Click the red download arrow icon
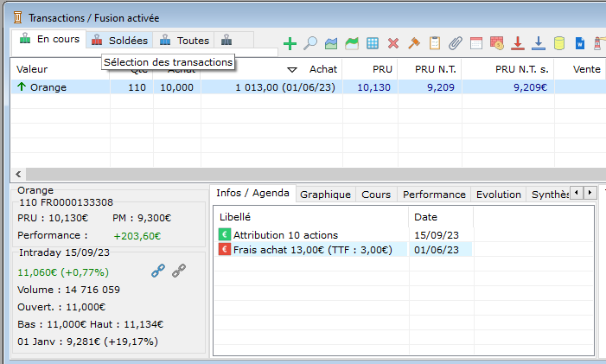606x364 pixels. pos(518,43)
